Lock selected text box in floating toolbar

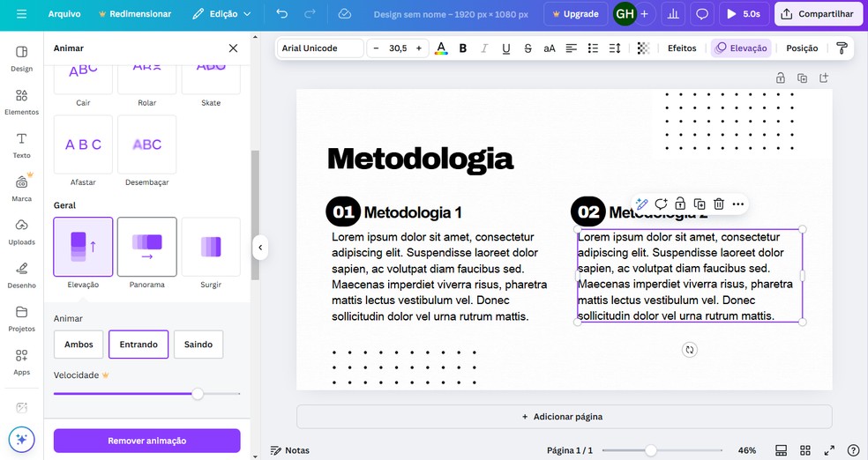tap(680, 204)
